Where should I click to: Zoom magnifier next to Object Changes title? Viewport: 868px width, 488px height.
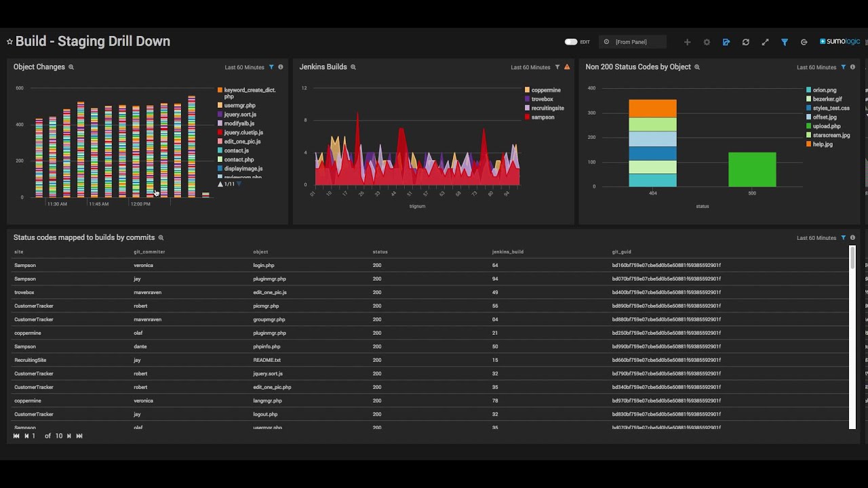pos(71,67)
